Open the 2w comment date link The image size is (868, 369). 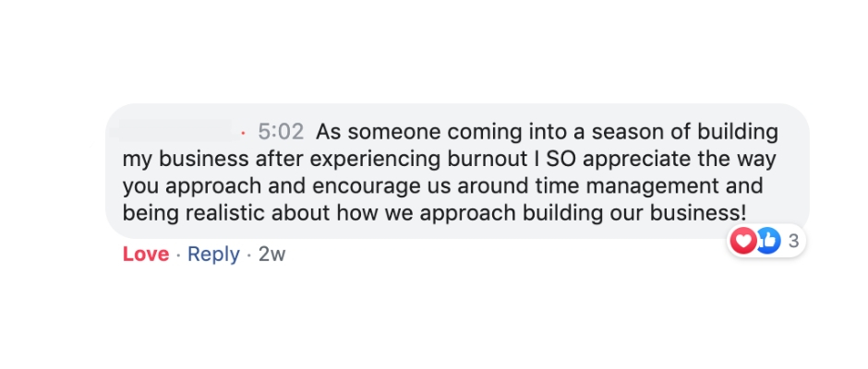(x=271, y=255)
